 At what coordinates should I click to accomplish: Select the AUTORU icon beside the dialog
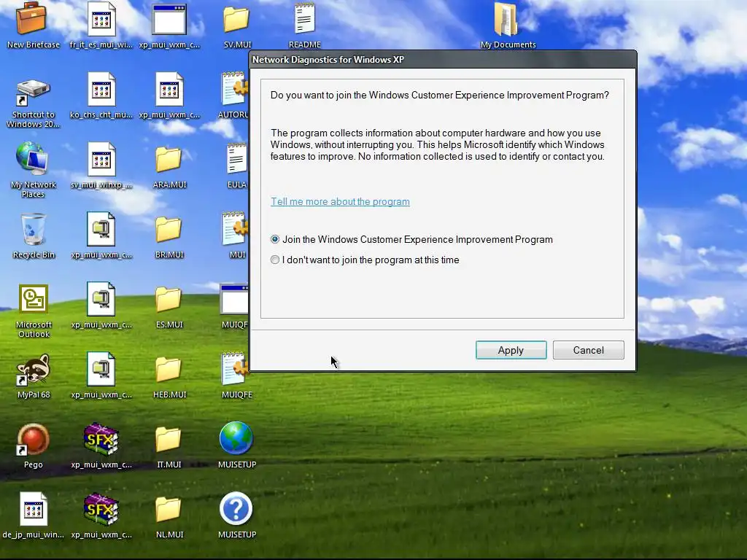pos(236,89)
